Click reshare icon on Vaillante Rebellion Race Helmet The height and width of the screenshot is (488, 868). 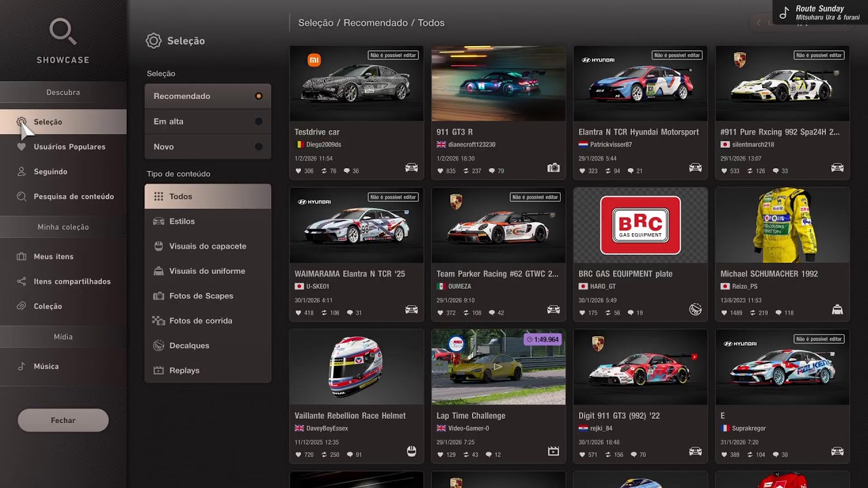pyautogui.click(x=324, y=455)
